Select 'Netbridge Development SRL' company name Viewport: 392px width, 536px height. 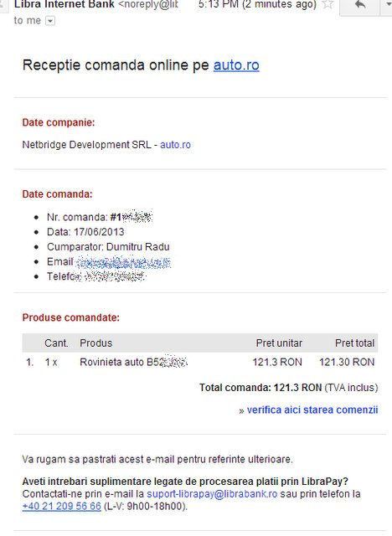click(86, 145)
